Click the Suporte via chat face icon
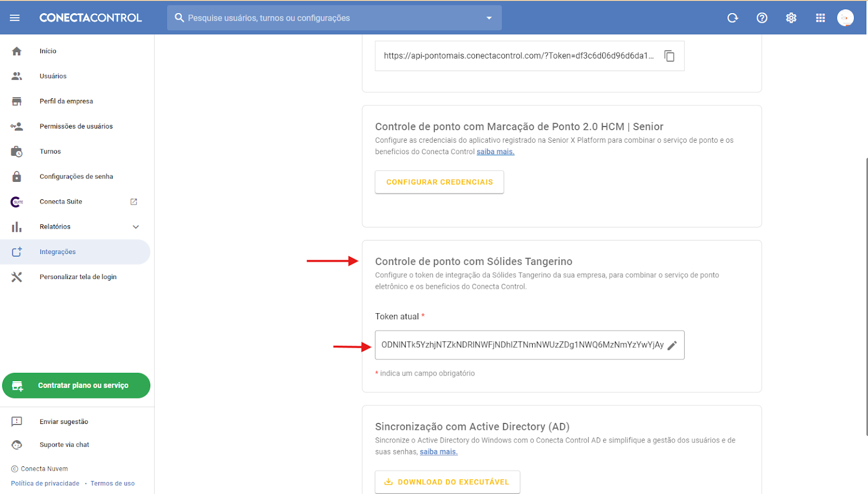868x494 pixels. [x=17, y=445]
